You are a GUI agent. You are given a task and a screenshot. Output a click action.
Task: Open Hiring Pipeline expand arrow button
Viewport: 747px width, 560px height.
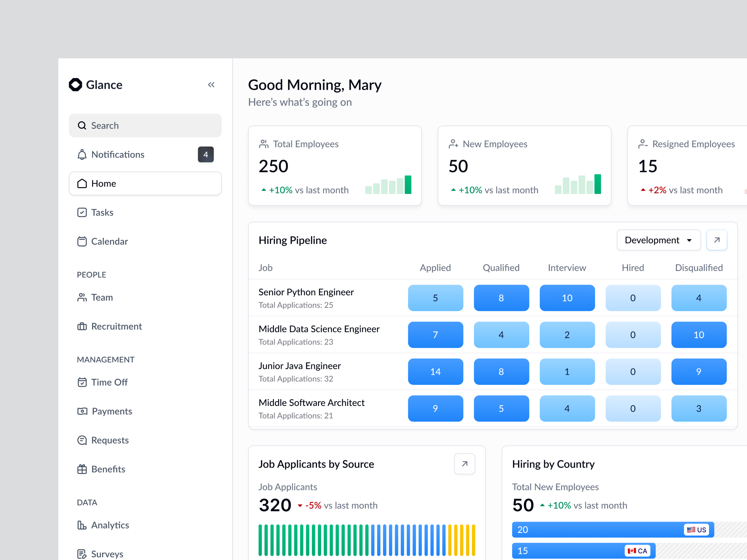click(x=717, y=240)
